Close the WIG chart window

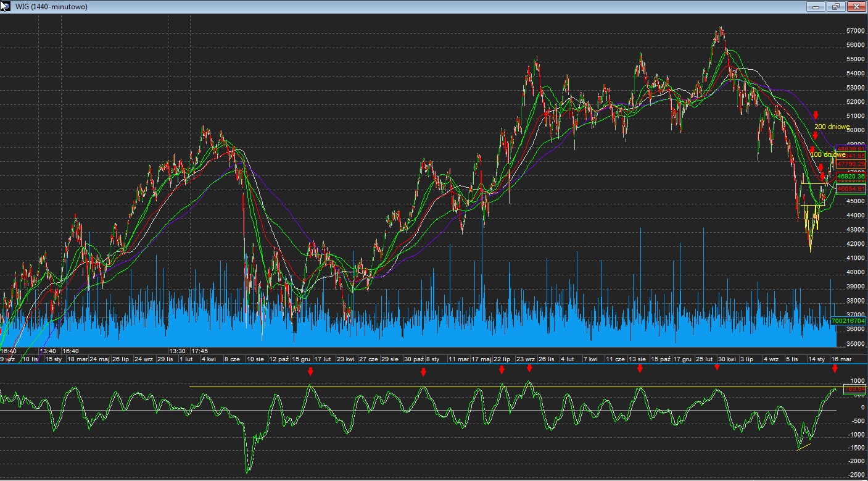point(856,7)
